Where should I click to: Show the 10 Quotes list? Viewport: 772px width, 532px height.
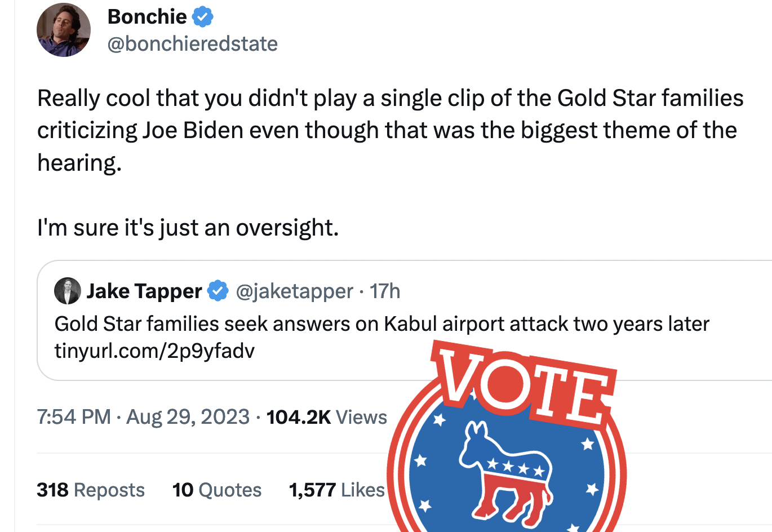coord(217,490)
